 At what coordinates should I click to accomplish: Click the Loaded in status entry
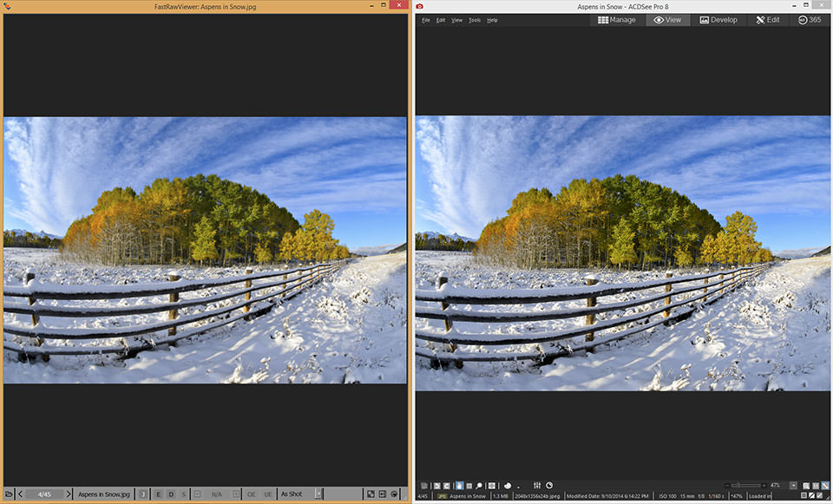(x=760, y=496)
